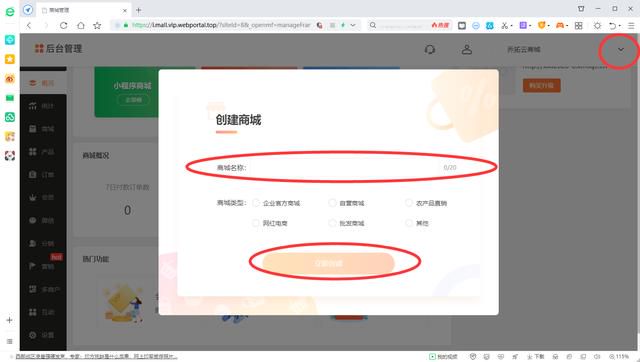640x362 pixels.
Task: Open the 订单 orders item in sidebar
Action: [41, 175]
